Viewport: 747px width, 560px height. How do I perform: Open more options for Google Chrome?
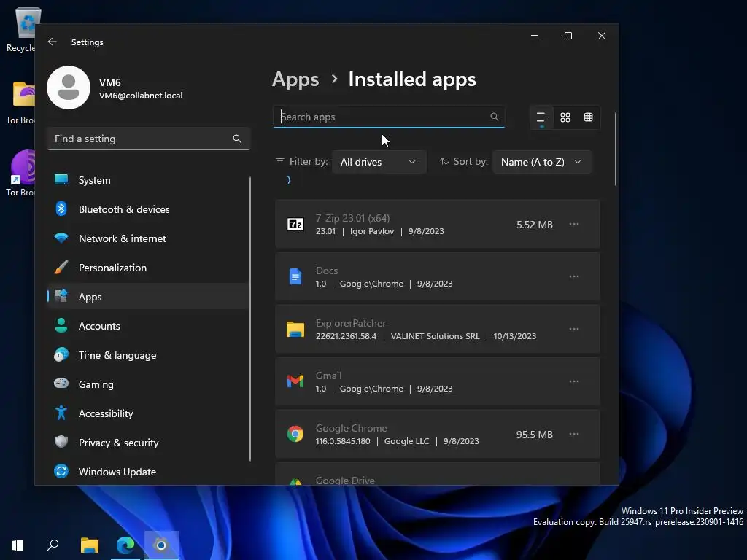(x=574, y=434)
